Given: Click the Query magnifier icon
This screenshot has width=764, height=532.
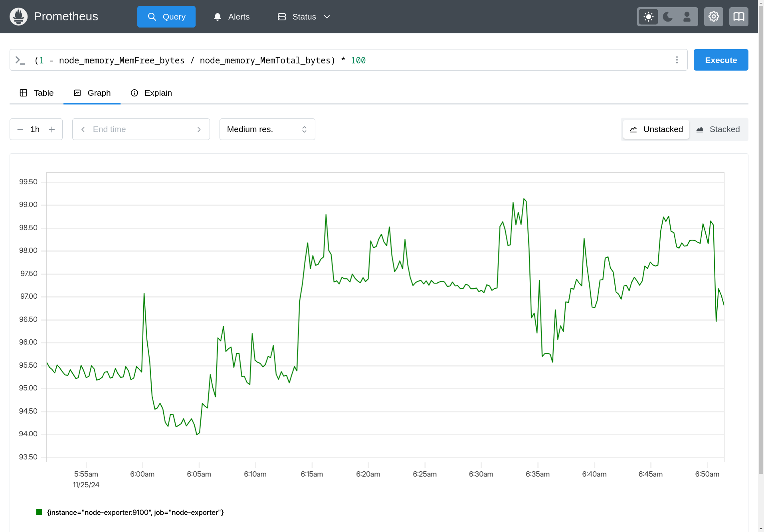Looking at the screenshot, I should click(152, 16).
